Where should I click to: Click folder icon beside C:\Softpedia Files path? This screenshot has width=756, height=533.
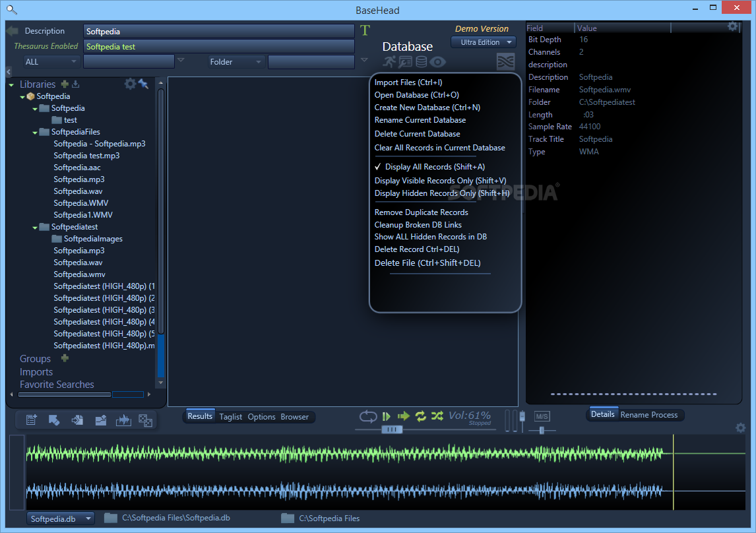click(x=288, y=518)
